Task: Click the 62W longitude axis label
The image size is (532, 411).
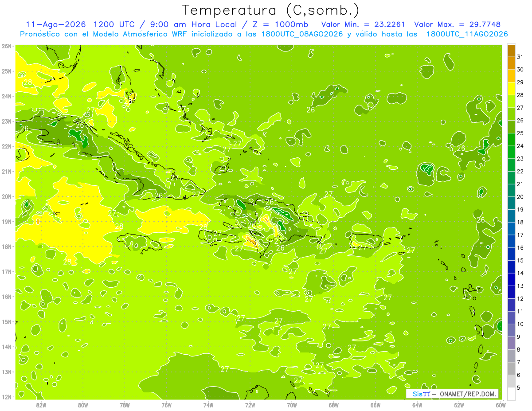Action: [459, 404]
